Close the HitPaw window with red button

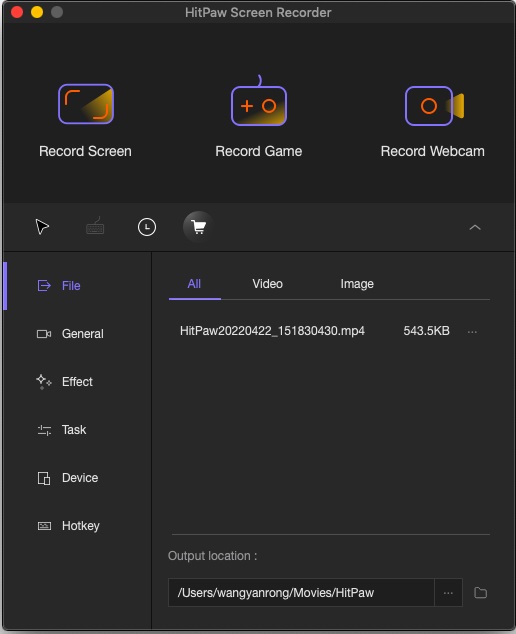(x=17, y=12)
